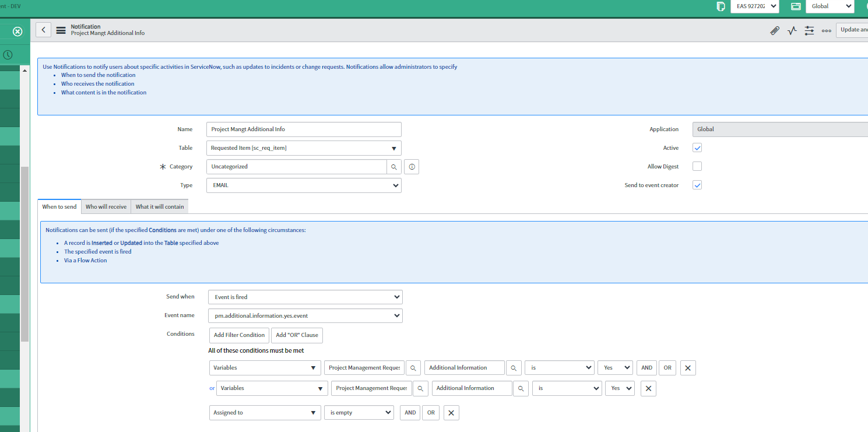Viewport: 868px width, 432px height.
Task: Click Add "OR" Clause button
Action: click(297, 335)
